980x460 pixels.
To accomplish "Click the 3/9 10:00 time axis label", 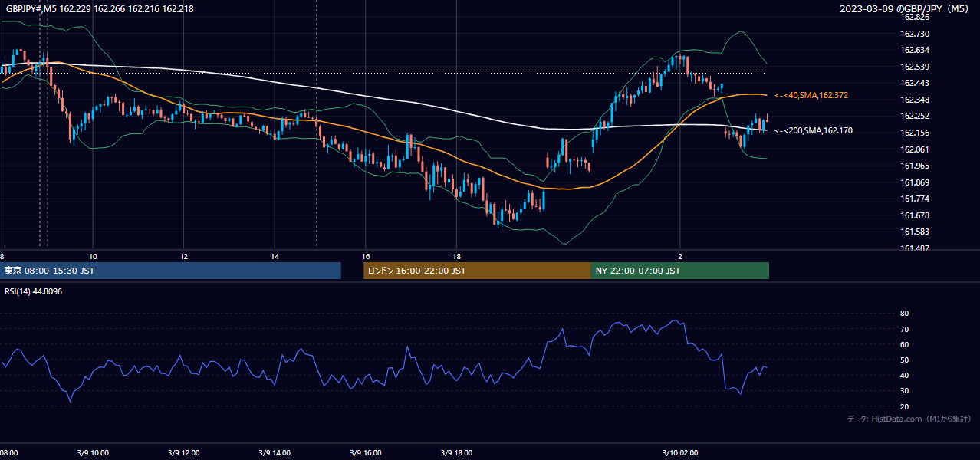I will (x=93, y=453).
